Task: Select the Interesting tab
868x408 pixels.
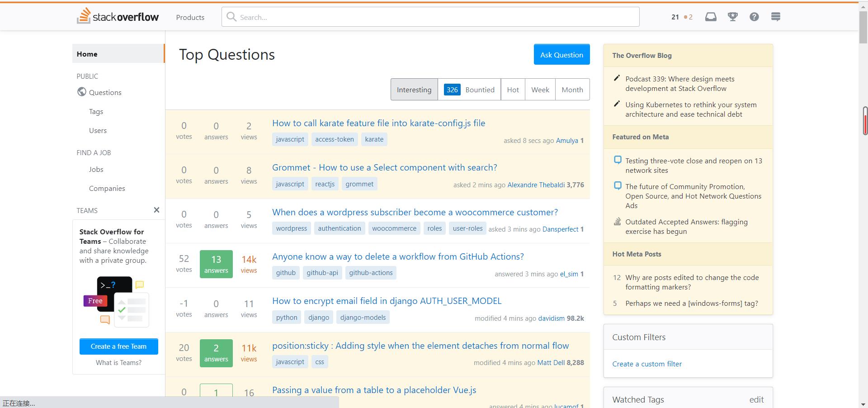Action: tap(414, 90)
